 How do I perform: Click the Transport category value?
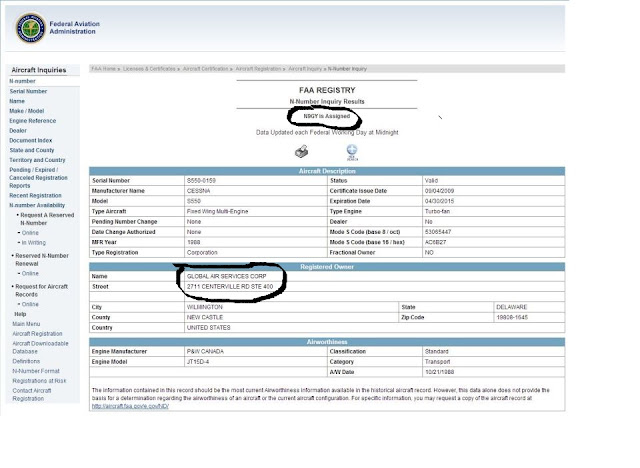point(437,362)
